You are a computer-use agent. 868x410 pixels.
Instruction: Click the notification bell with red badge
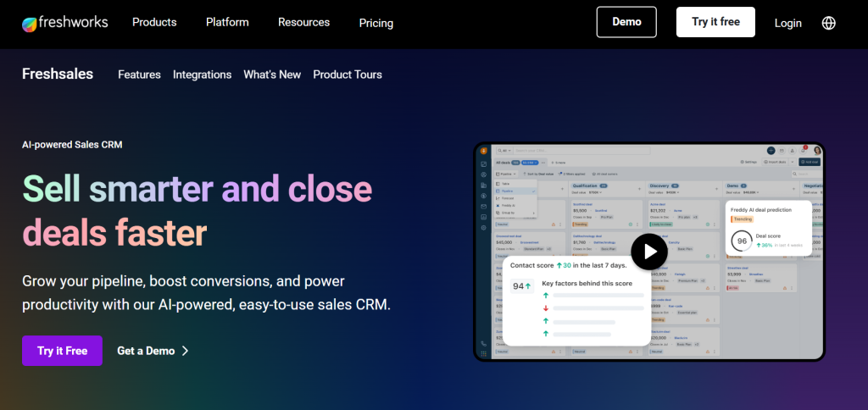click(x=804, y=150)
